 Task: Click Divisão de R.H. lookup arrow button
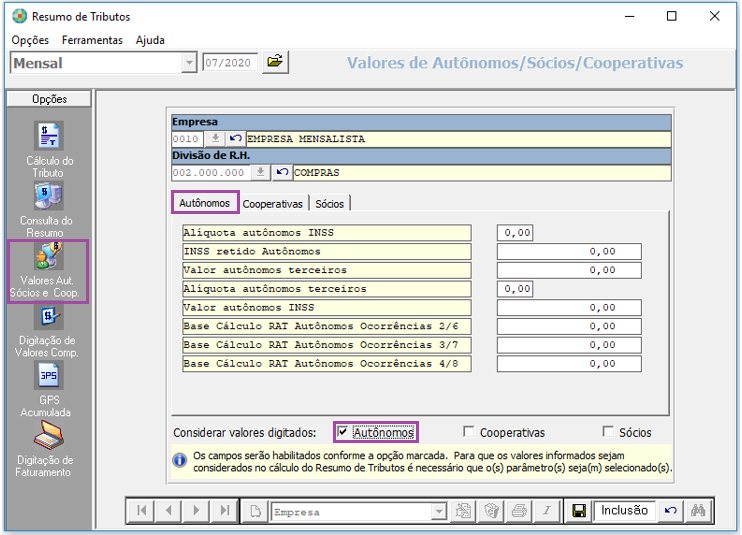[x=260, y=172]
